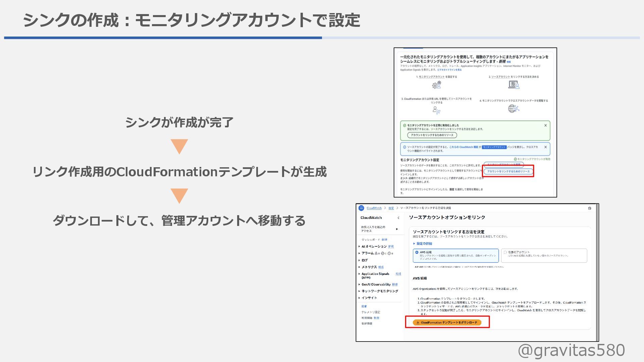
Task: Click the blue hamburger menu icon
Action: pos(361,208)
